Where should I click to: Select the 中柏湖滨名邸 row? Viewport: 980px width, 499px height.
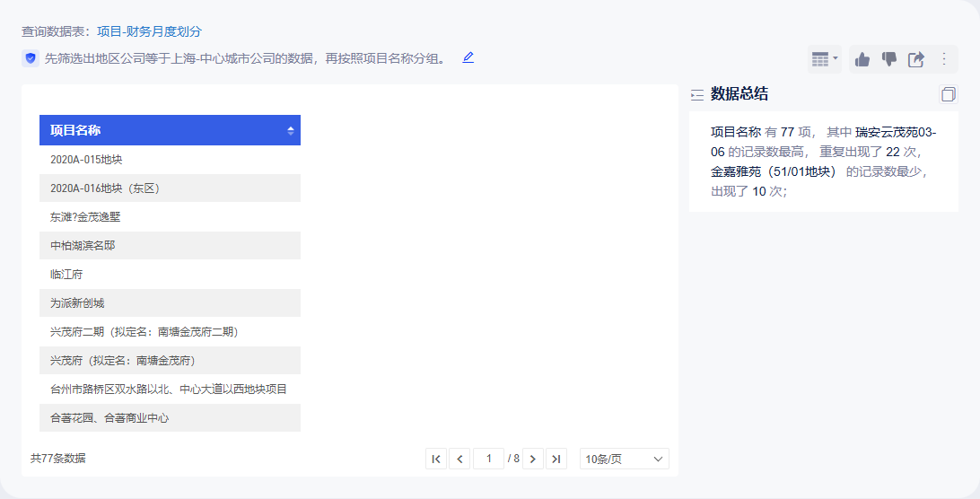pos(170,246)
